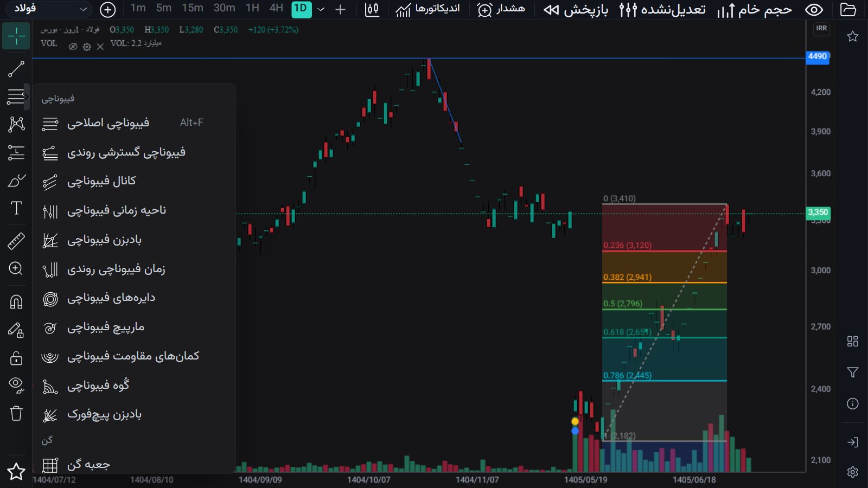
Task: Open the IRR currency selector
Action: tap(822, 28)
